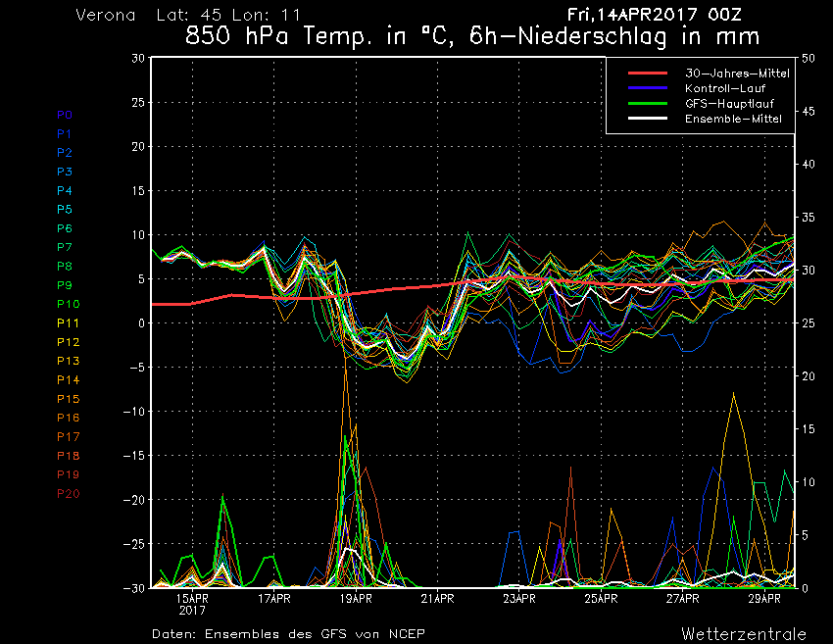The height and width of the screenshot is (644, 833).
Task: Click the "Lat: 45 Lon: 11" coordinates
Action: (228, 15)
